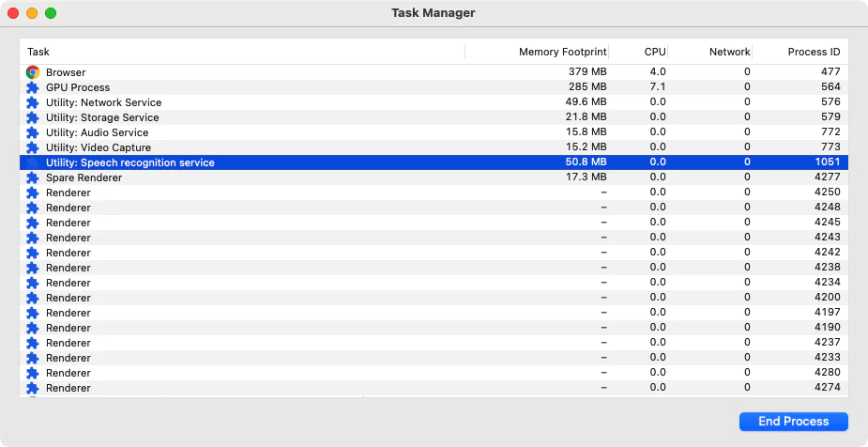Sort by Process ID column header
The image size is (868, 447).
coord(814,52)
